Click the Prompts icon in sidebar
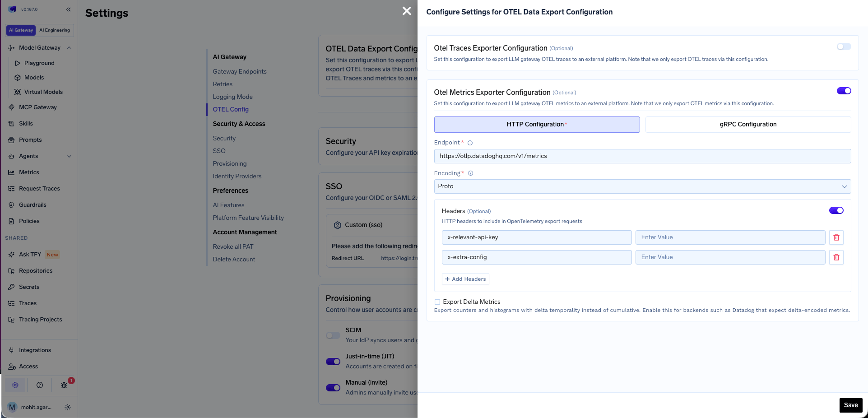868x418 pixels. [11, 140]
